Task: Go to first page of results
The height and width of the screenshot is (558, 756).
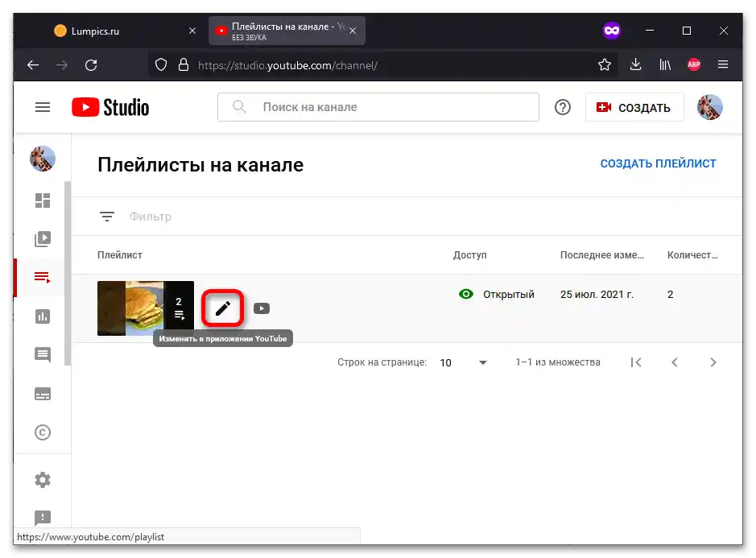Action: tap(636, 362)
